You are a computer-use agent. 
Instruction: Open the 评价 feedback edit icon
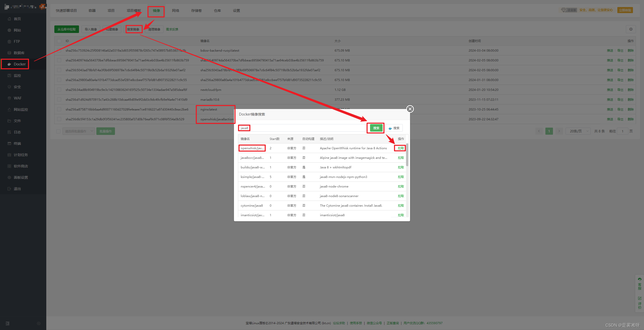tap(640, 298)
